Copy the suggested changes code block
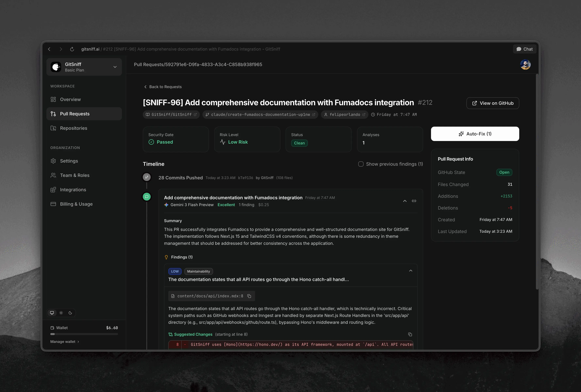The height and width of the screenshot is (392, 581). [410, 335]
